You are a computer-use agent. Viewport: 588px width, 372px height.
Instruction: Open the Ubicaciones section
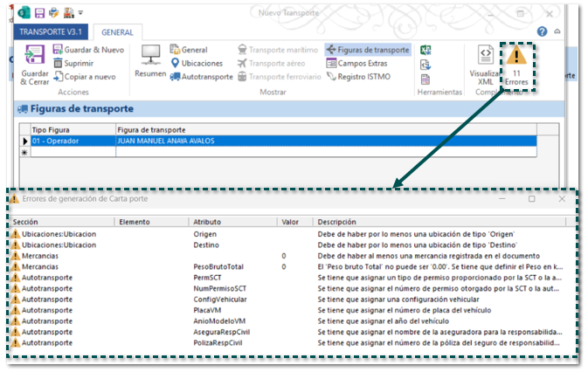tap(196, 63)
